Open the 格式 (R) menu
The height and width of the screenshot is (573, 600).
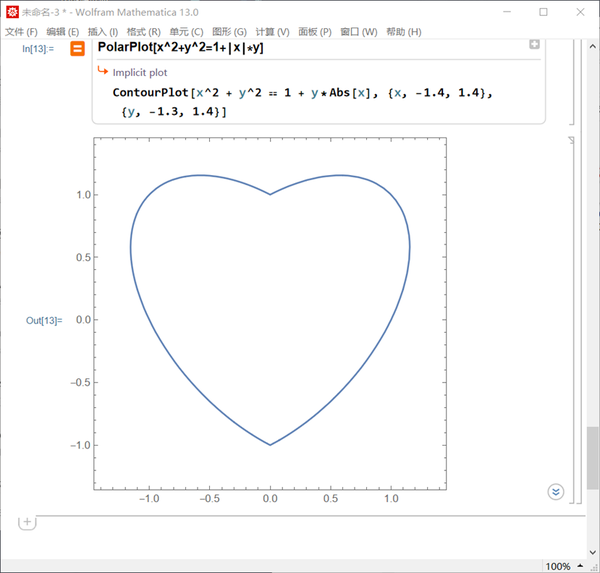coord(144,32)
